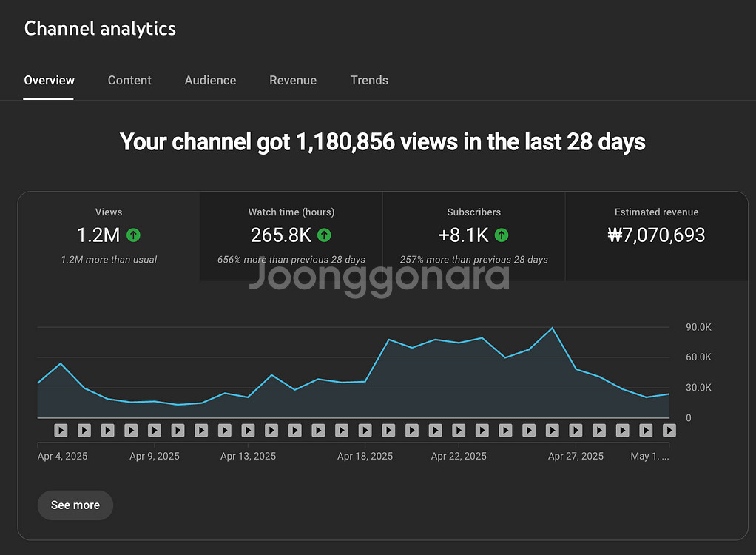Click the Apr 4, 2025 axis label
Image resolution: width=756 pixels, height=555 pixels.
(x=63, y=456)
